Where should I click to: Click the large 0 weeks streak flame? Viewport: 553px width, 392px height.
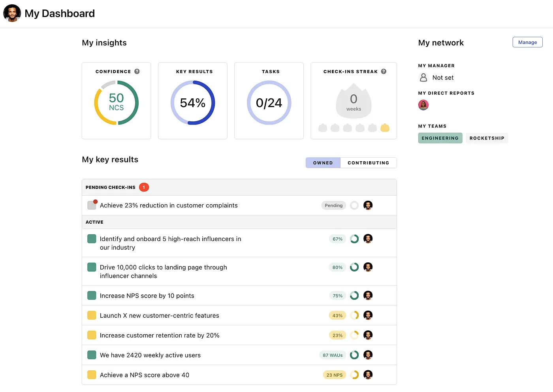tap(354, 101)
